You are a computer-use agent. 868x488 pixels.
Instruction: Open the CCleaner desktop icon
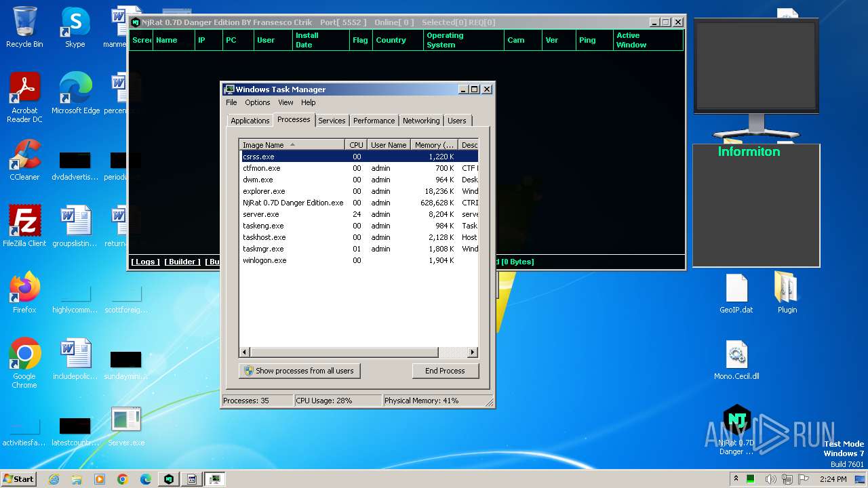tap(24, 160)
